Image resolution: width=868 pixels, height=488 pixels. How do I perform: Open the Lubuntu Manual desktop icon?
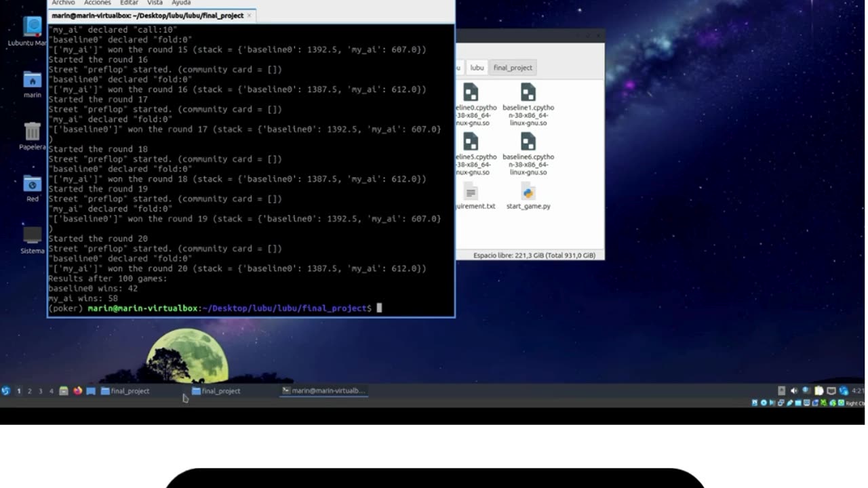(32, 30)
